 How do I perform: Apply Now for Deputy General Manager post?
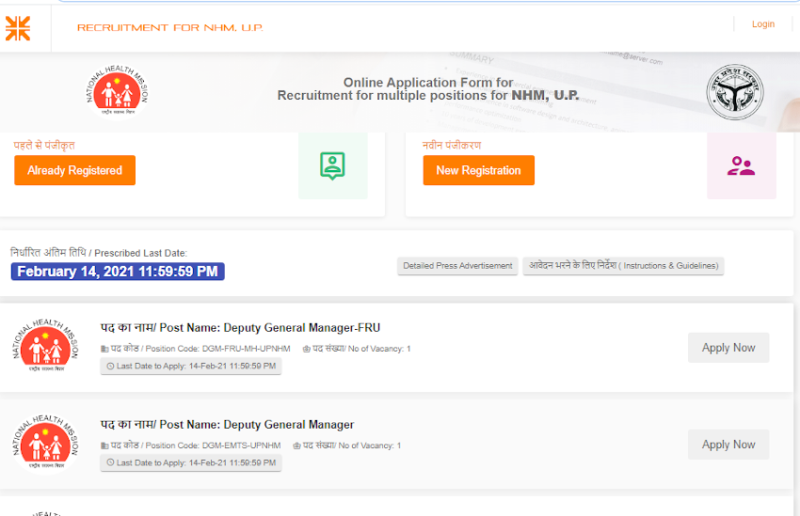728,445
